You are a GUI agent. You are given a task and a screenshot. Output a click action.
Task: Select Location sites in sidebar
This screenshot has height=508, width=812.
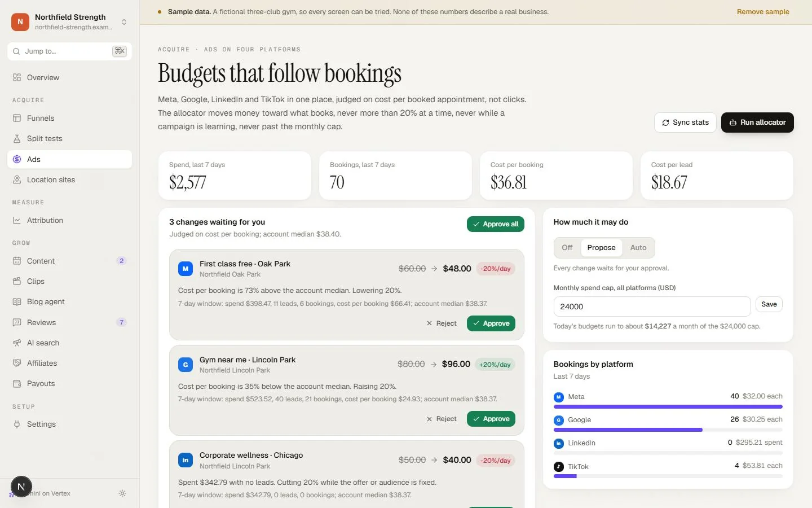(70, 179)
